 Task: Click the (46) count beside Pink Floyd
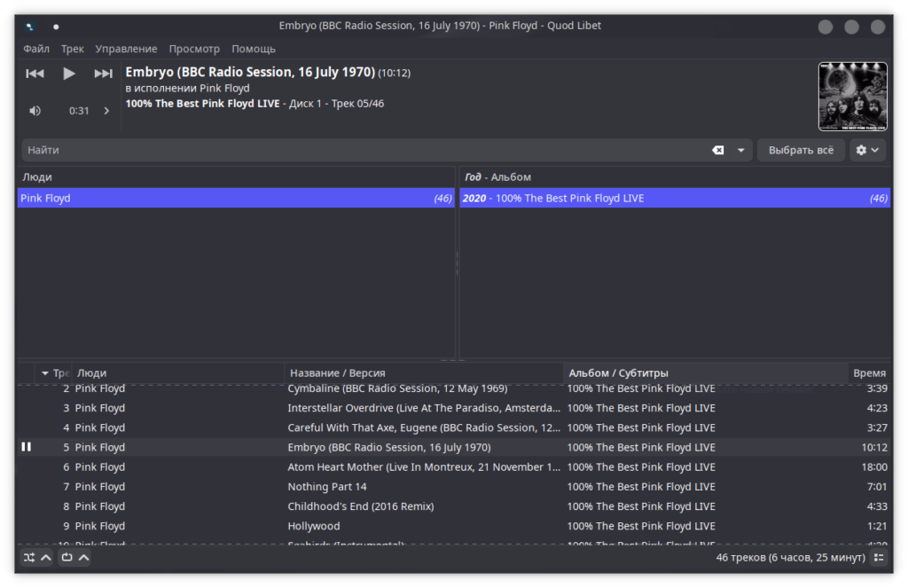coord(443,198)
